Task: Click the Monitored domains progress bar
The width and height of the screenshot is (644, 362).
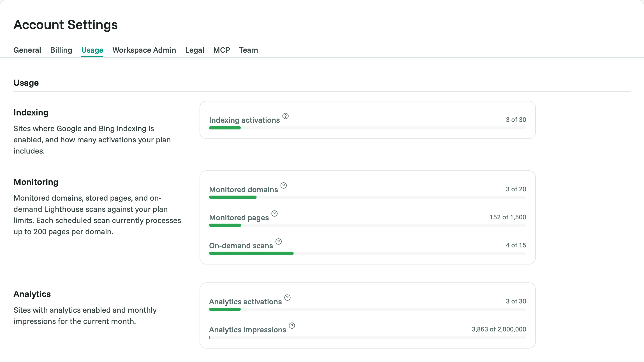Action: coord(367,197)
